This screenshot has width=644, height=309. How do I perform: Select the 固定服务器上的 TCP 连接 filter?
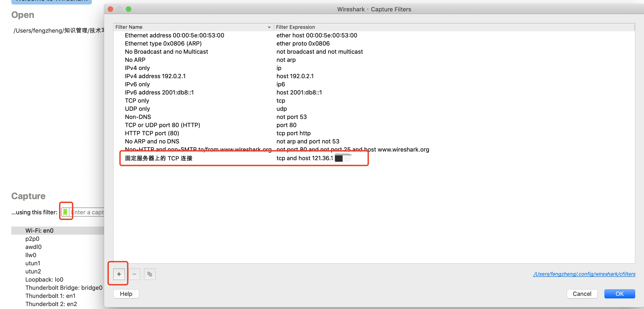pyautogui.click(x=159, y=158)
